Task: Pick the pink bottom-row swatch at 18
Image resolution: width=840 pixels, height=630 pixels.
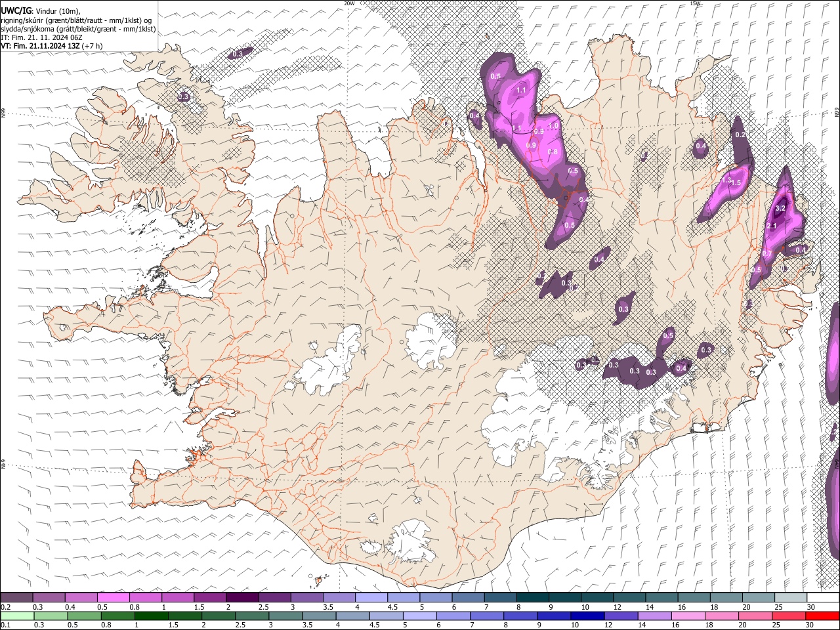Action: tap(721, 616)
